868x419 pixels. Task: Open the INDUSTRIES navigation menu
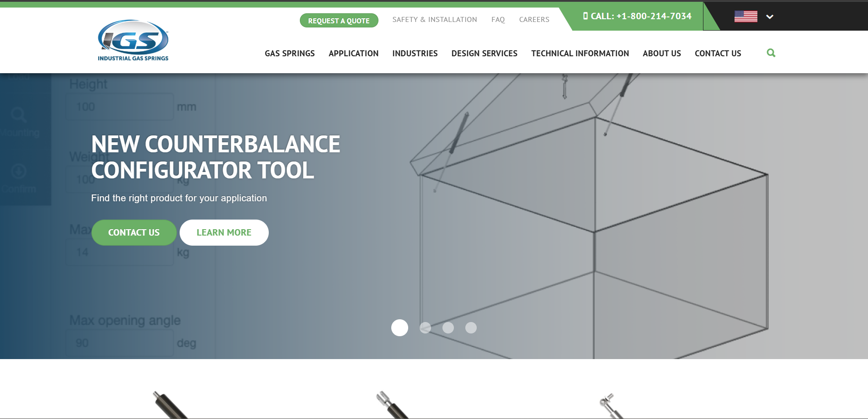click(415, 54)
